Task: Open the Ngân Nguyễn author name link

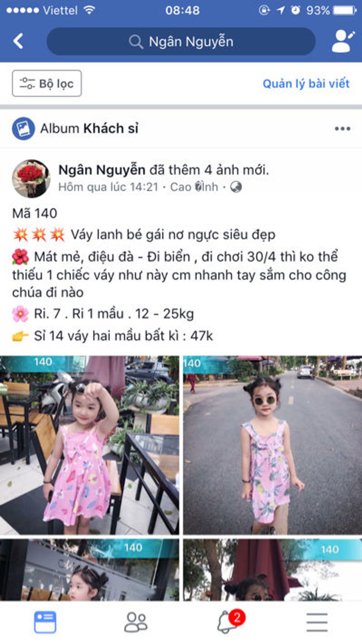Action: 102,170
